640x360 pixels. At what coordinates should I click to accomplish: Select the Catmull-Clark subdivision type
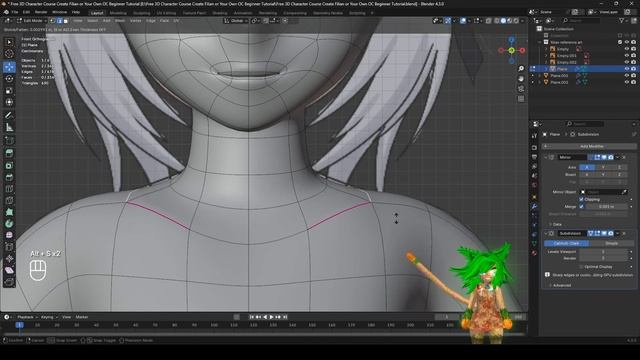click(566, 243)
